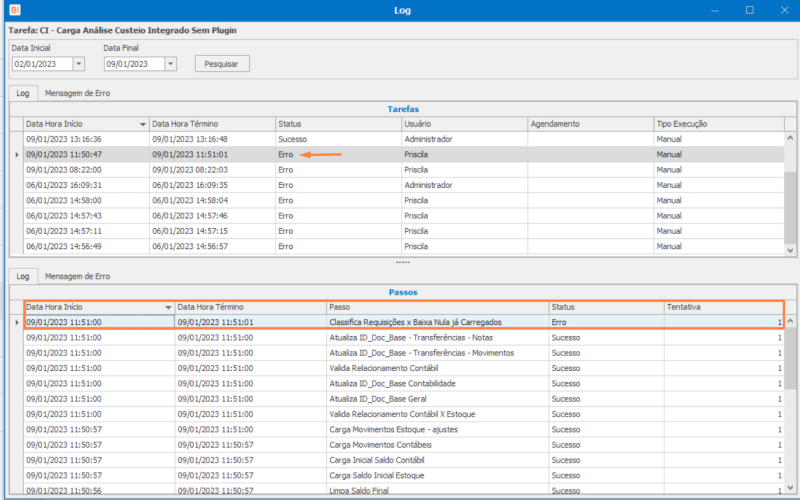Click sort arrow in Tarefas Data Hora Início header

point(143,124)
